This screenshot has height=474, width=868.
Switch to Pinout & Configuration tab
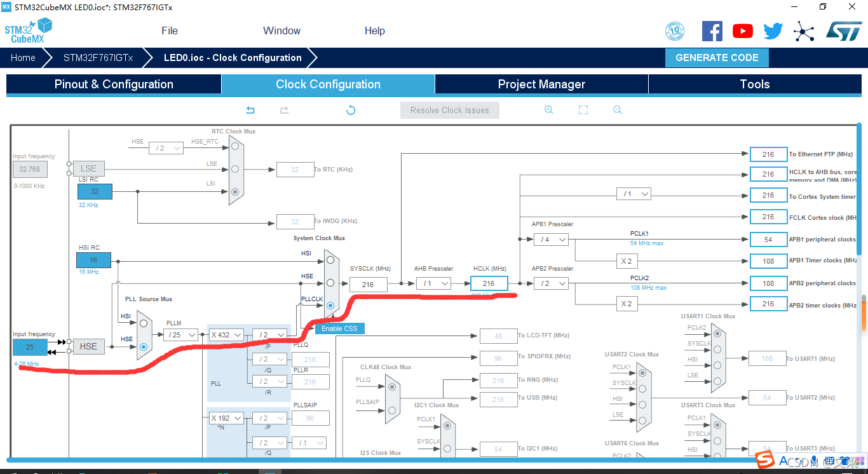pyautogui.click(x=114, y=85)
